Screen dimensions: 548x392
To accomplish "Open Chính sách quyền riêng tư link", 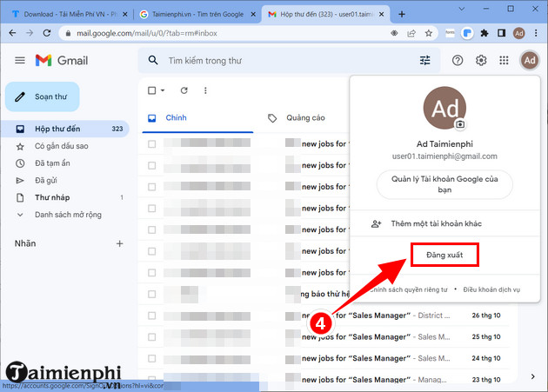I will click(x=408, y=289).
